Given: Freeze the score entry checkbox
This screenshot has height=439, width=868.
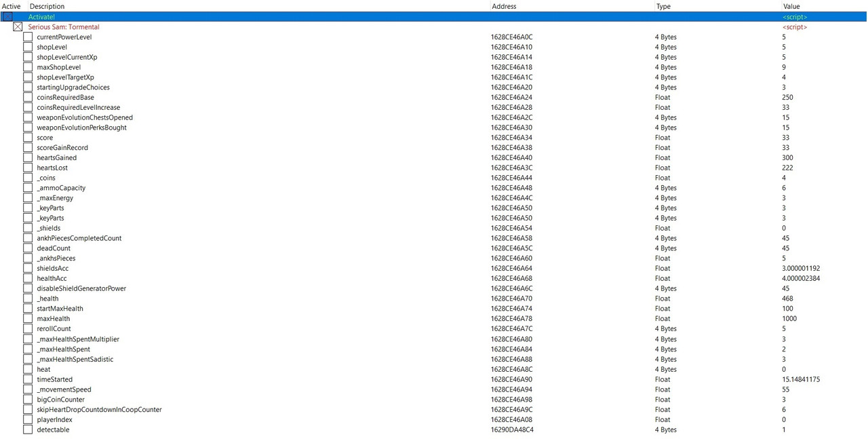Looking at the screenshot, I should coord(28,137).
